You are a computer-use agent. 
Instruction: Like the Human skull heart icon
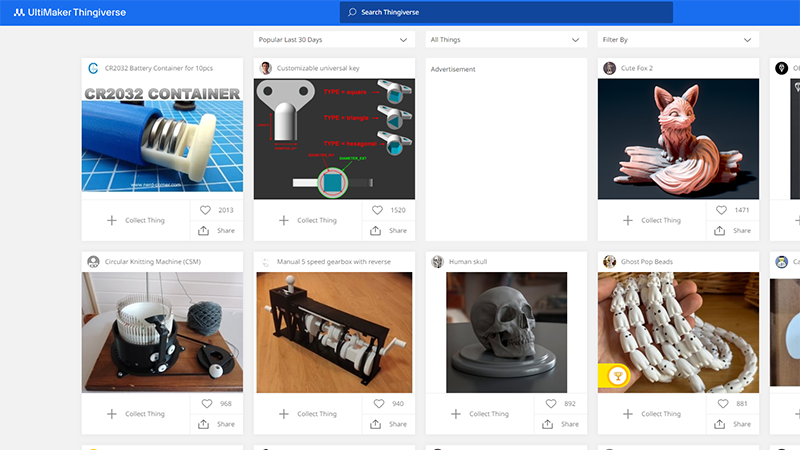click(551, 403)
